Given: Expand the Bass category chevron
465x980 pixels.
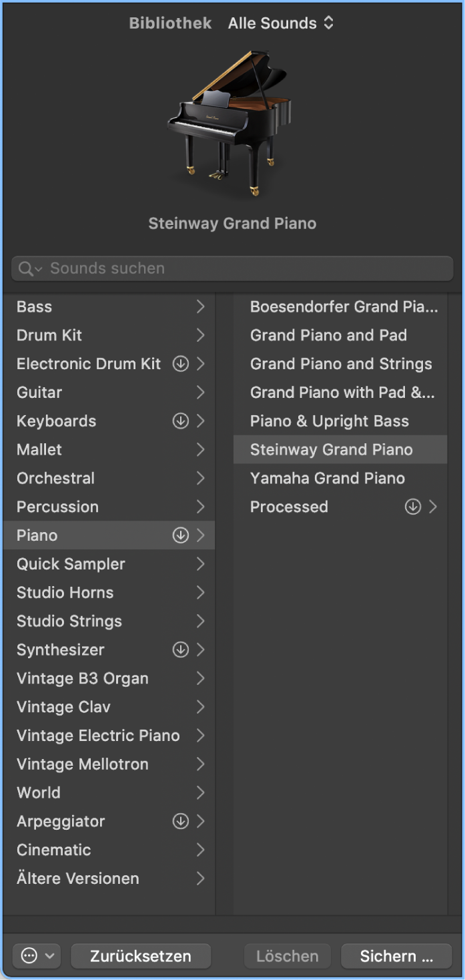Looking at the screenshot, I should (200, 306).
